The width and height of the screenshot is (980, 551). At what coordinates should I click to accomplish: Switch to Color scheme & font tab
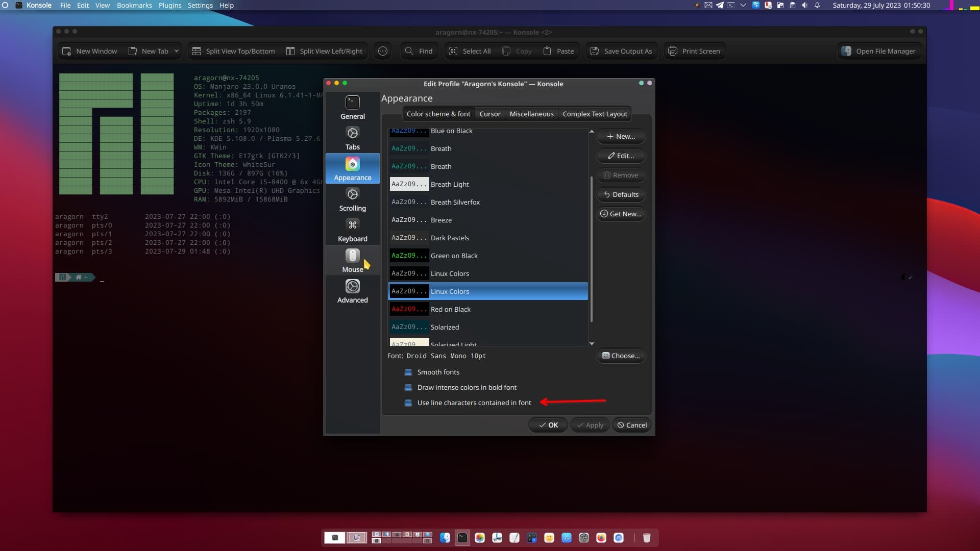pyautogui.click(x=438, y=114)
